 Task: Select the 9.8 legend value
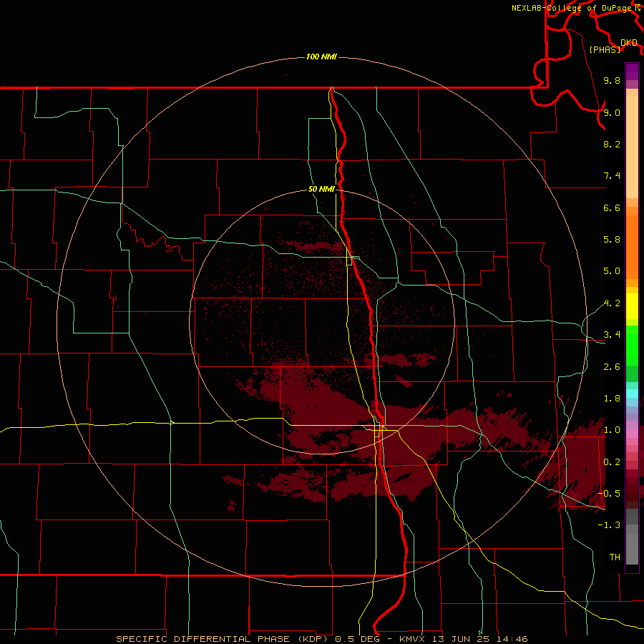pos(612,80)
